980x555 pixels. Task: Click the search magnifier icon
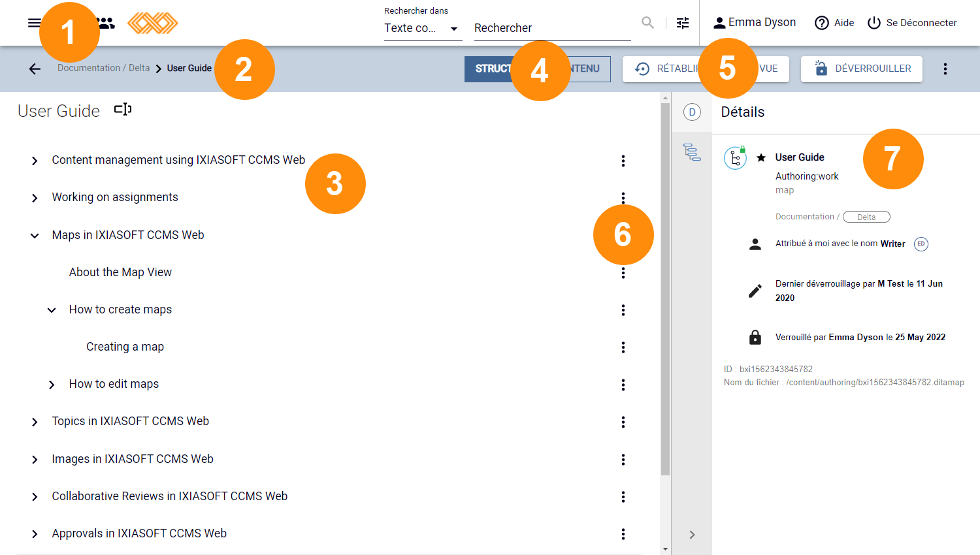coord(647,23)
